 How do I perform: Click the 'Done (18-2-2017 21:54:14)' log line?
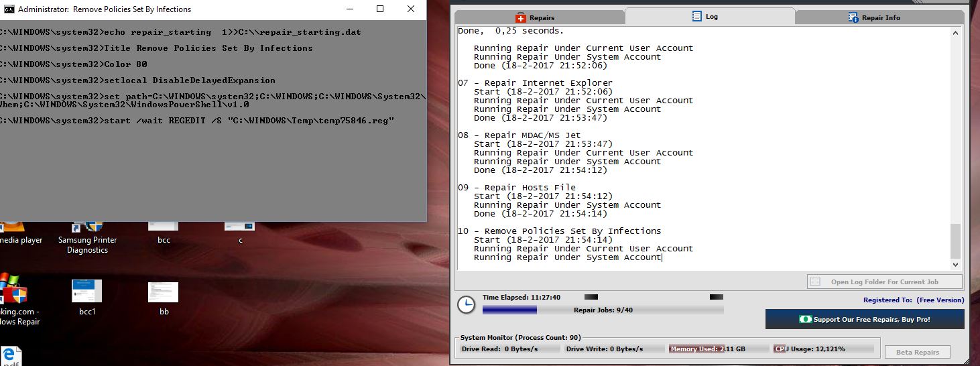coord(540,214)
